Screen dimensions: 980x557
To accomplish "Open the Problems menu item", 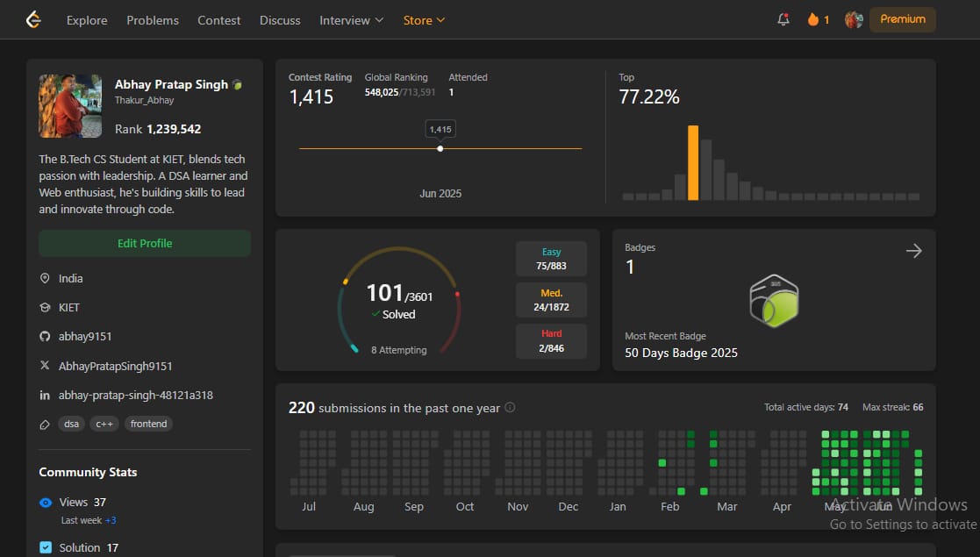I will pyautogui.click(x=153, y=20).
